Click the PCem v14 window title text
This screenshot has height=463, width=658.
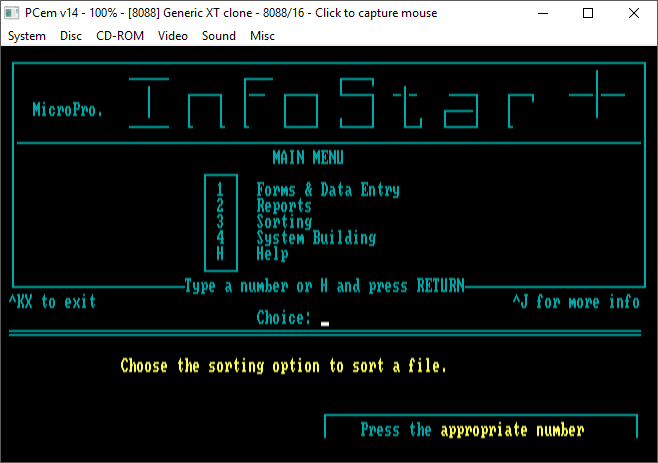[231, 13]
